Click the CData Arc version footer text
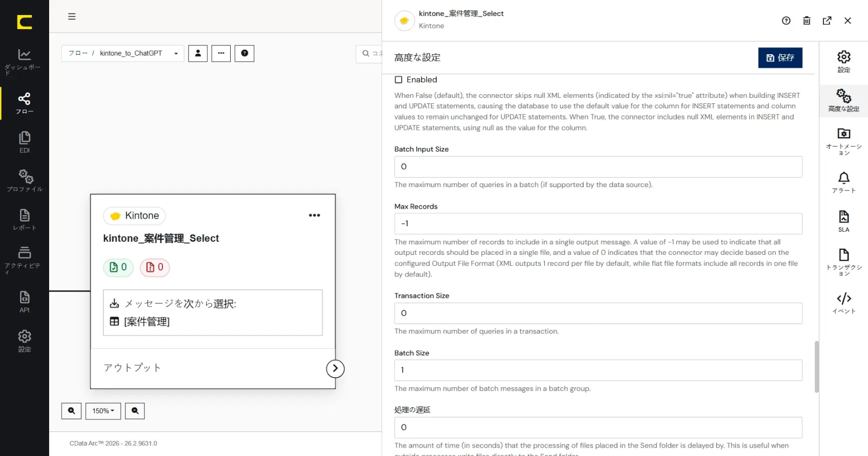Image resolution: width=868 pixels, height=456 pixels. click(x=113, y=443)
